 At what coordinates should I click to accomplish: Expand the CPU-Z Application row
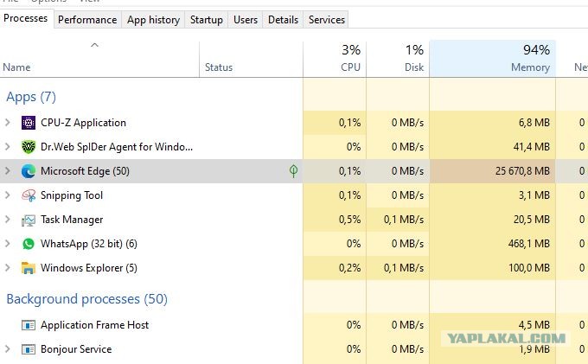(8, 123)
